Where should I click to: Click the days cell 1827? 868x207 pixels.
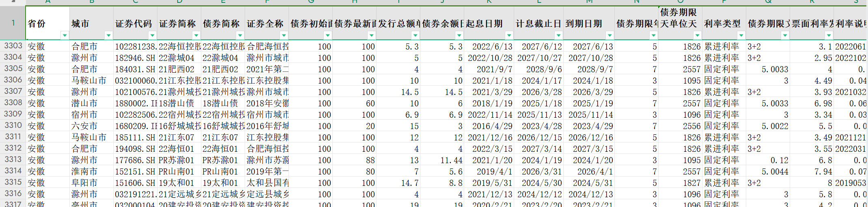click(681, 183)
